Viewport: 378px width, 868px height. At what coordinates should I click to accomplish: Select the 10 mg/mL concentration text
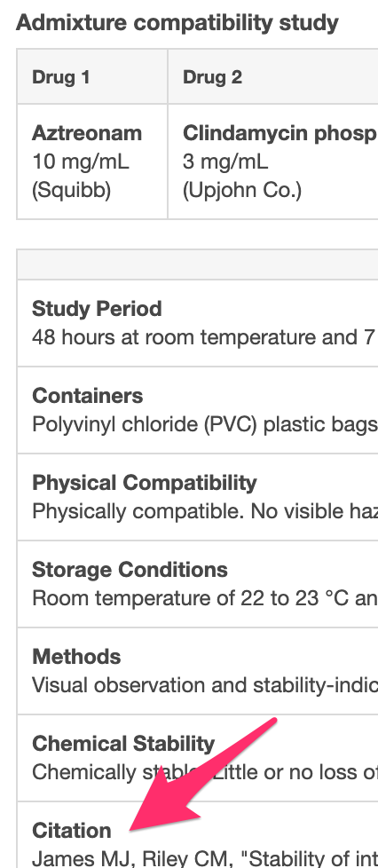(80, 162)
